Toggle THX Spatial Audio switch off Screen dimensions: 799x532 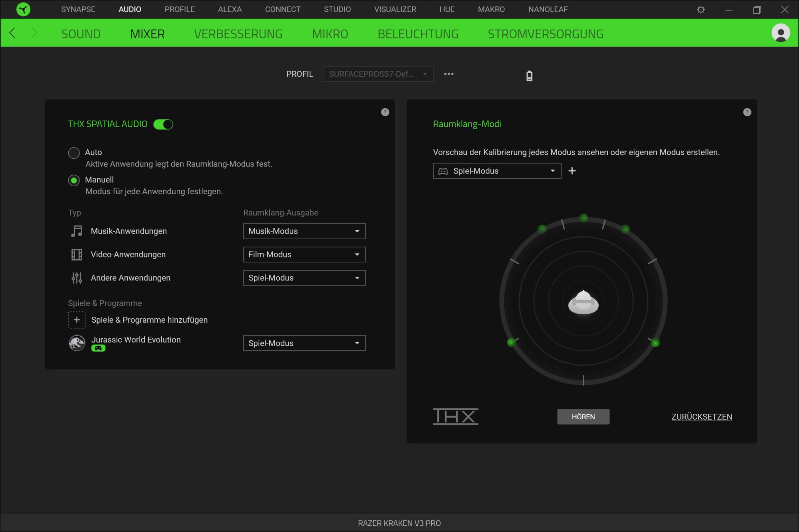(x=163, y=124)
